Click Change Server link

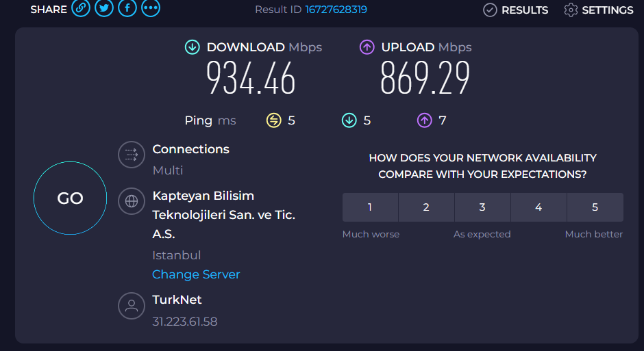(196, 274)
